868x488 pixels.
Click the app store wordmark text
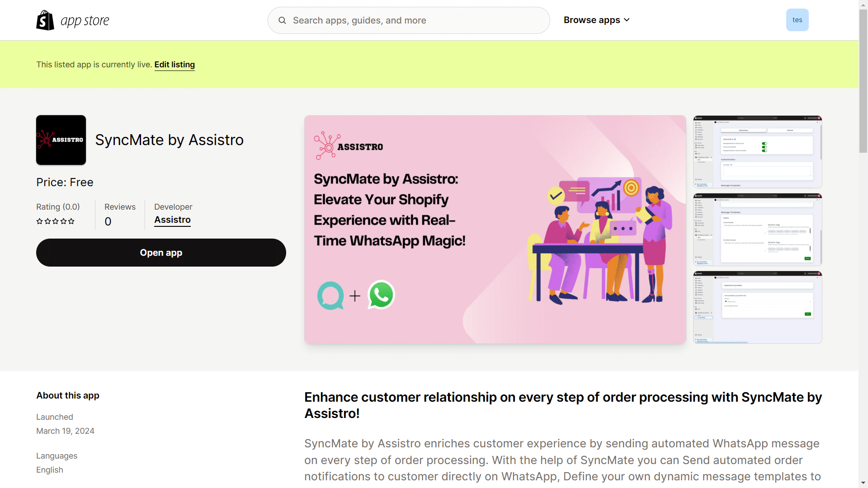pyautogui.click(x=85, y=21)
